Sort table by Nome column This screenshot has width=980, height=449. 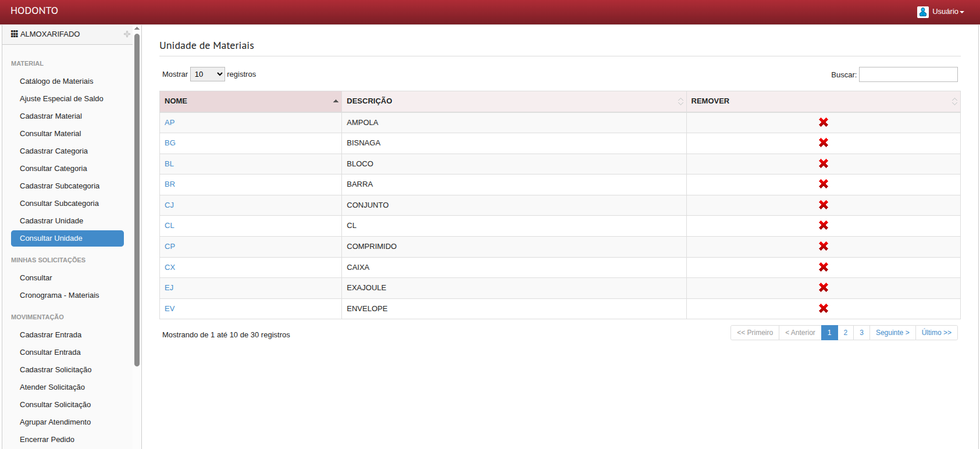pyautogui.click(x=250, y=101)
